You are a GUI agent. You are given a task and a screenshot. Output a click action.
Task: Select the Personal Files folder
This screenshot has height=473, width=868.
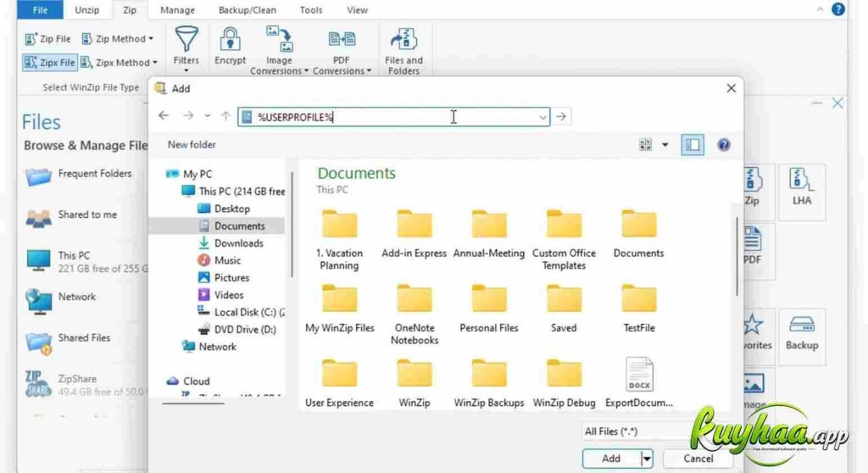point(489,309)
